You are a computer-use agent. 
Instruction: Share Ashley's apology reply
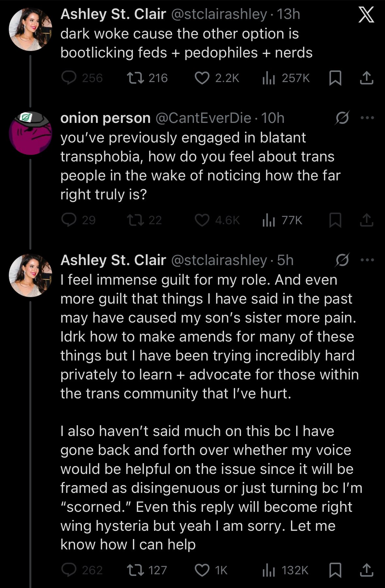[x=366, y=570]
